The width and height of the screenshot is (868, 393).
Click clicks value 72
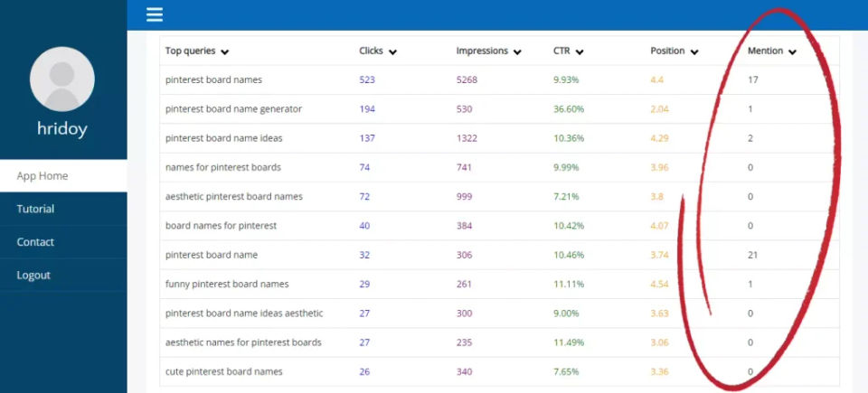pos(364,197)
